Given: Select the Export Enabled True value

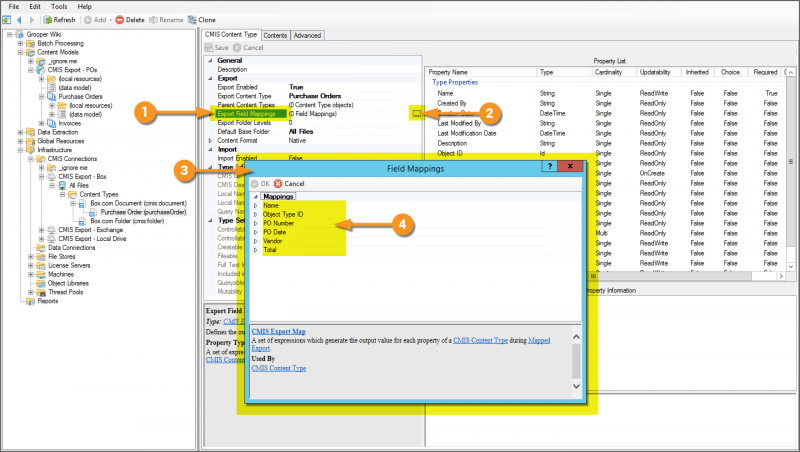Looking at the screenshot, I should click(x=296, y=87).
